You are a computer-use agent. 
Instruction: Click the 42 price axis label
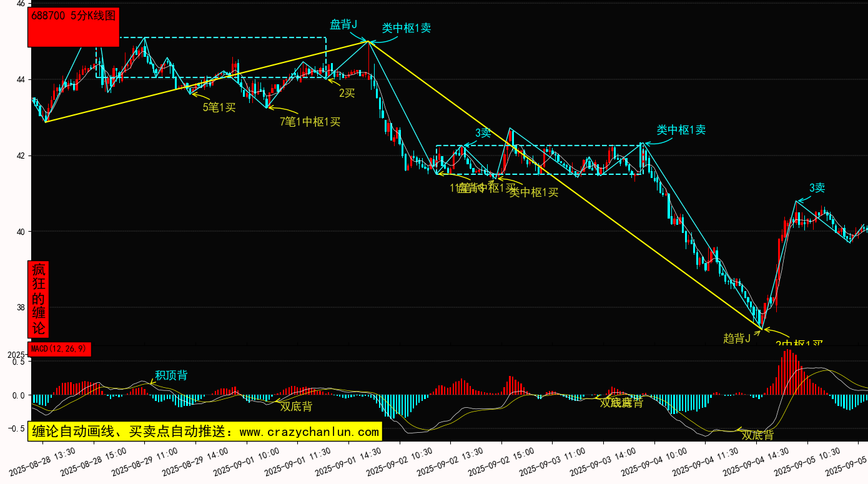click(21, 156)
